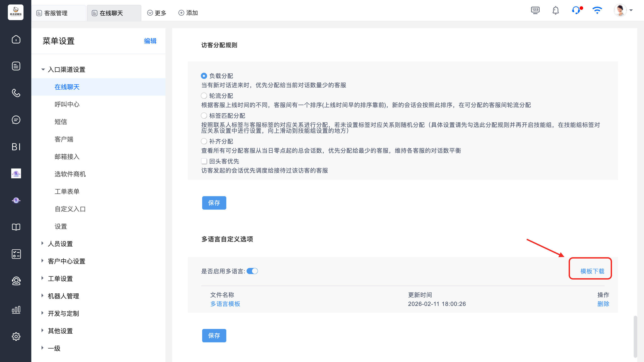Switch to the 客服管理 tab

pyautogui.click(x=55, y=13)
